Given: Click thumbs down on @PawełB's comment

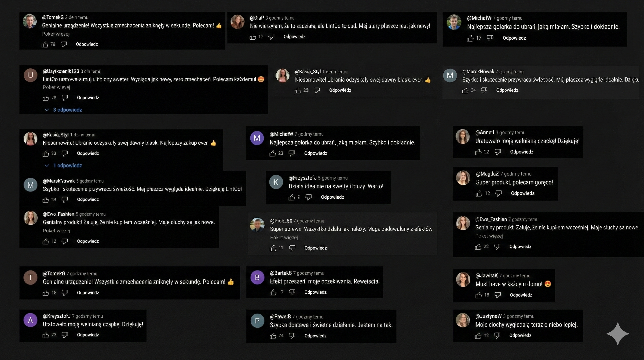Looking at the screenshot, I should 292,336.
